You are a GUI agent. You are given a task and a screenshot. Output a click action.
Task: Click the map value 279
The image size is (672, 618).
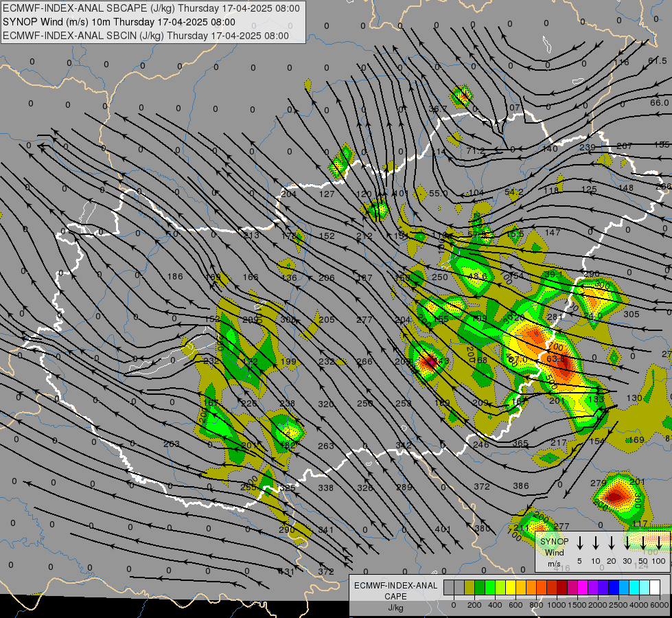point(599,483)
